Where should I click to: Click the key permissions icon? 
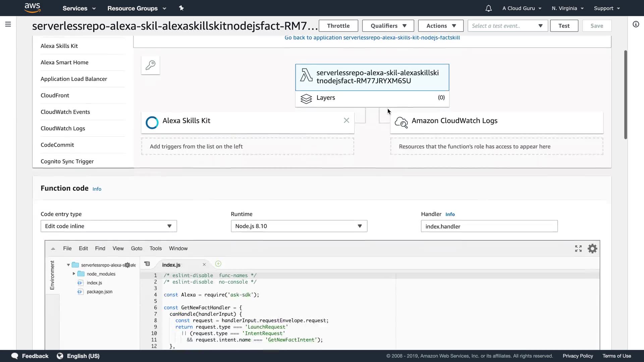150,65
